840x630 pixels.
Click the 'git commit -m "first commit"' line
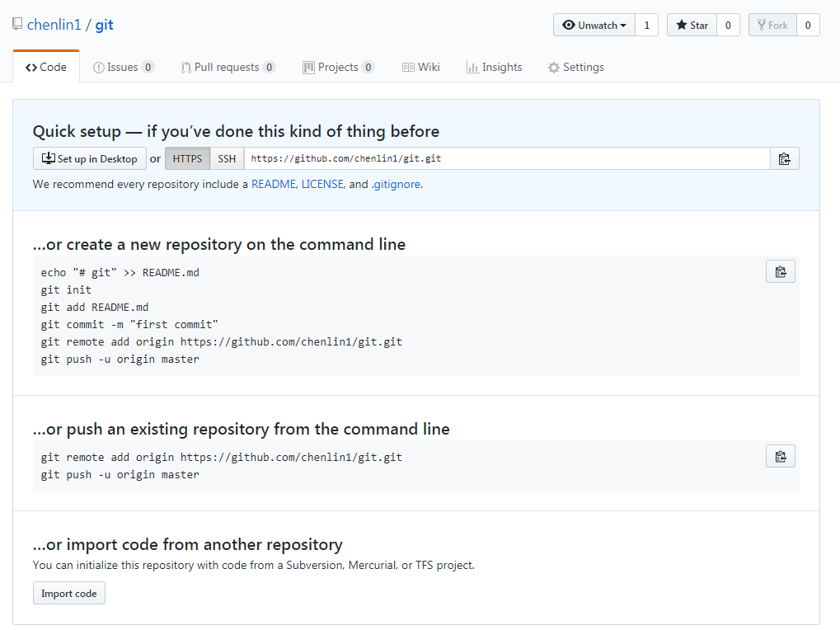129,325
